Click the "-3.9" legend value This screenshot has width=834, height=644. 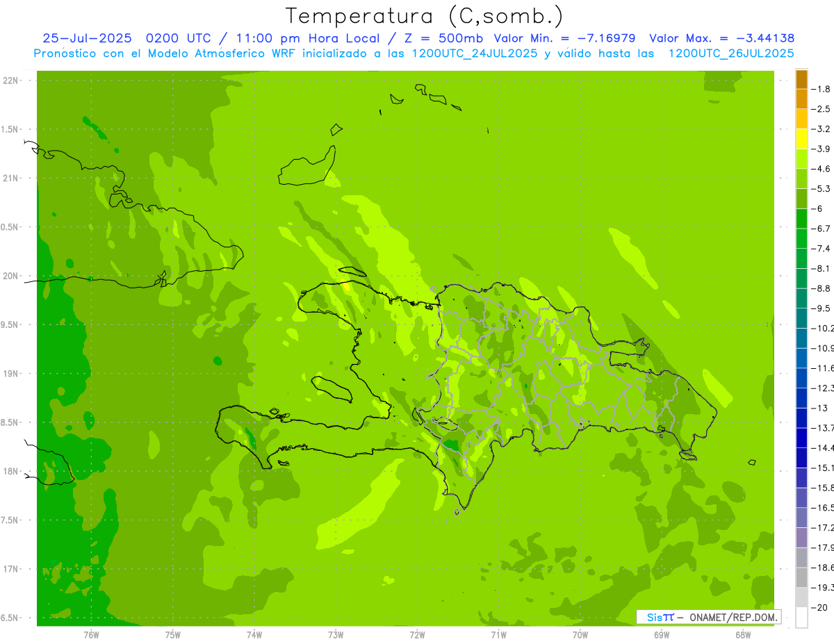tap(821, 149)
